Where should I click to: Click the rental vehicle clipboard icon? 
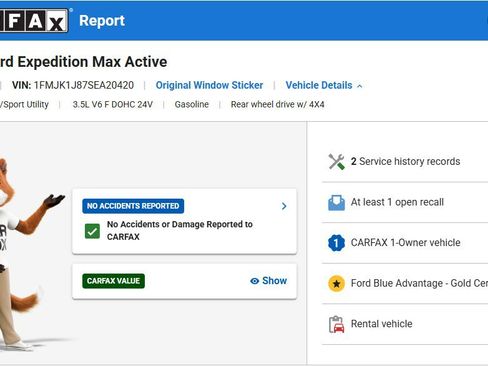[336, 324]
